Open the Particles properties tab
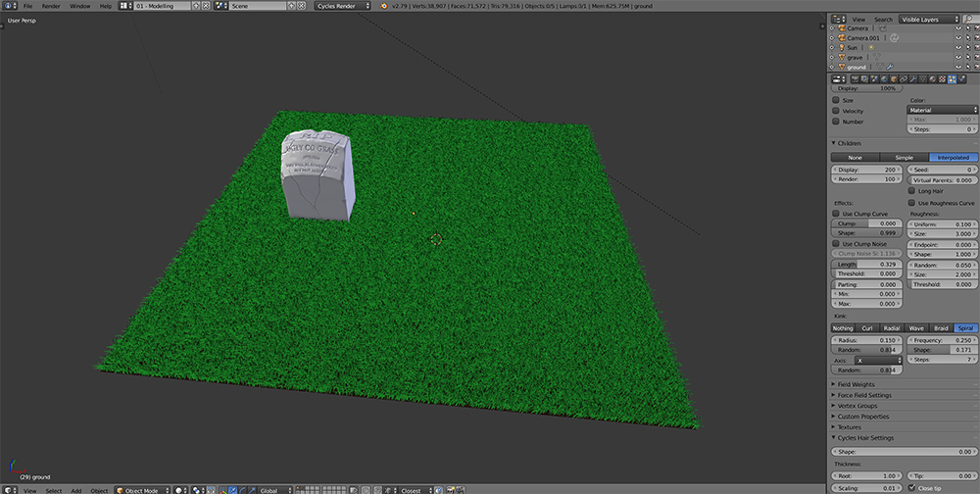This screenshot has height=494, width=980. tap(952, 79)
